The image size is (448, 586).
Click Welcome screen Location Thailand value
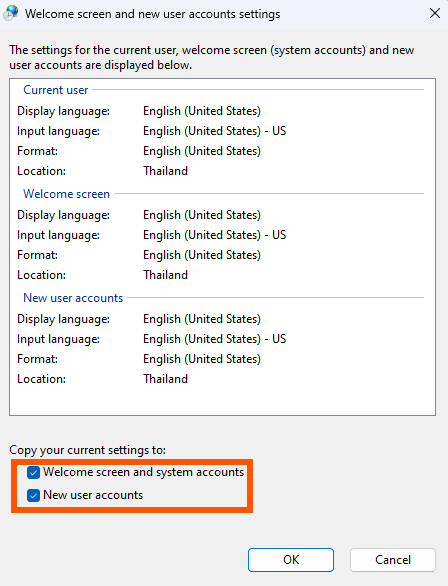[x=166, y=275]
